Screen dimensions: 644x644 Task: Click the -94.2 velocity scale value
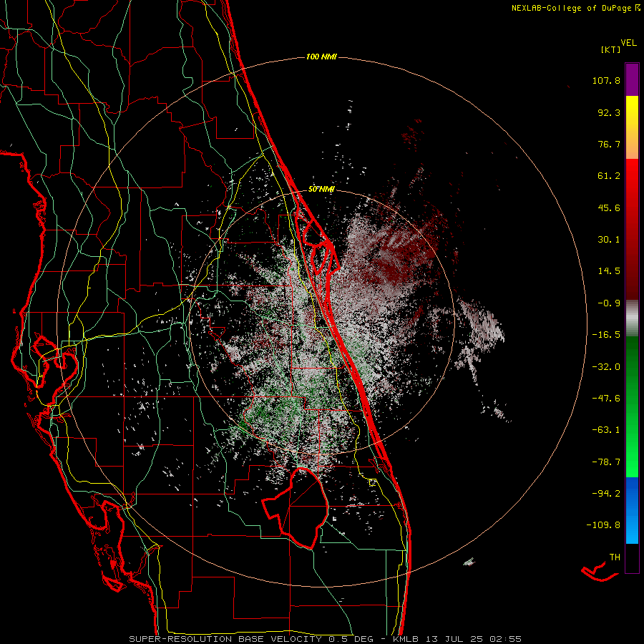pos(606,494)
